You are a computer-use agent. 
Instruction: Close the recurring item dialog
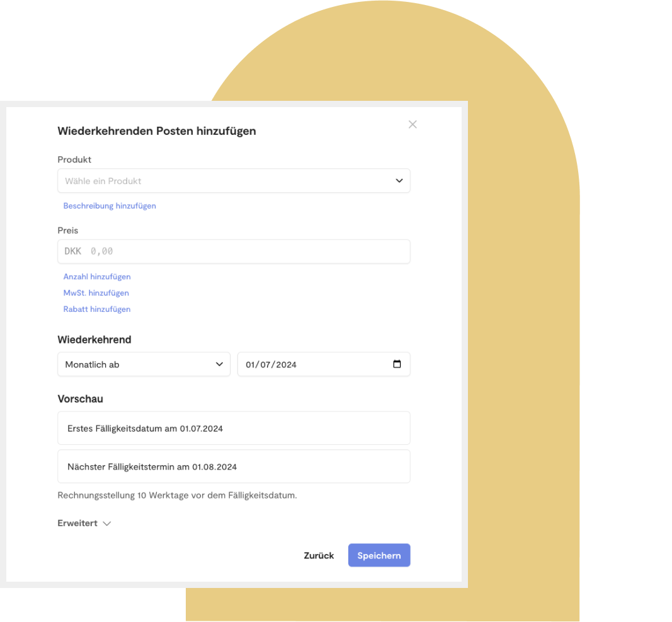tap(413, 124)
